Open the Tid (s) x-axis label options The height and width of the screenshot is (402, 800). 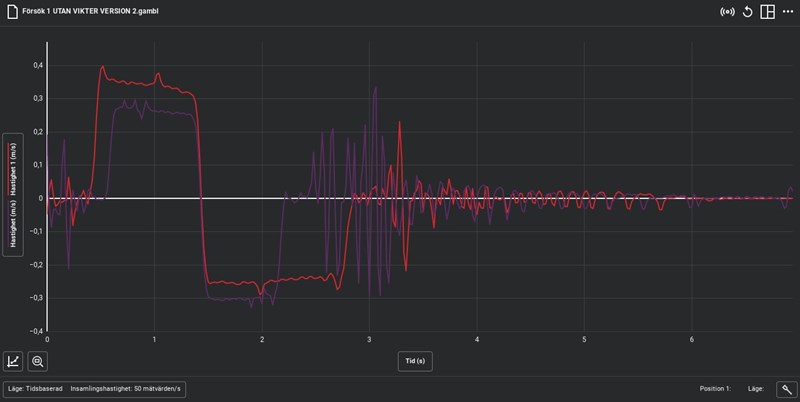(x=415, y=361)
